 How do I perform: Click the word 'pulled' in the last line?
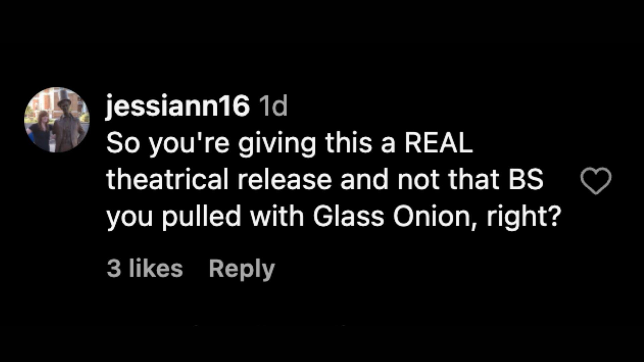(x=202, y=217)
